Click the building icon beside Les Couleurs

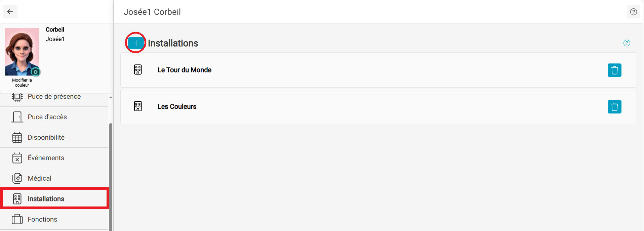[x=138, y=106]
